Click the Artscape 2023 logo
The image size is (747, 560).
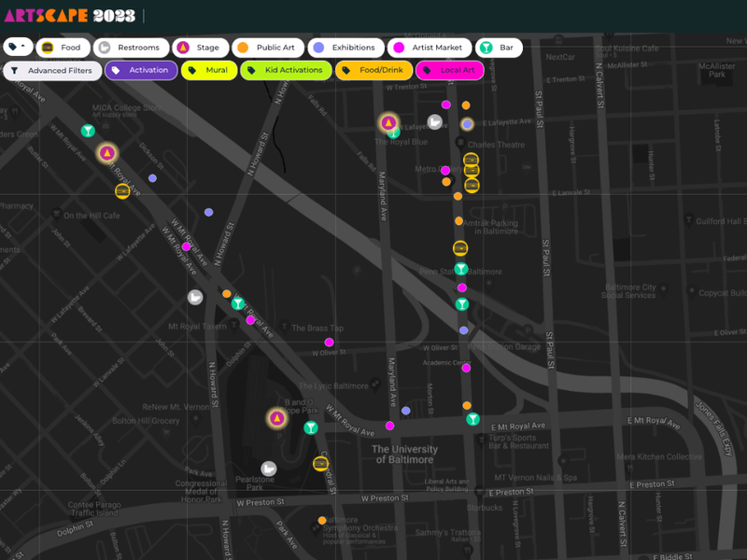pos(70,15)
